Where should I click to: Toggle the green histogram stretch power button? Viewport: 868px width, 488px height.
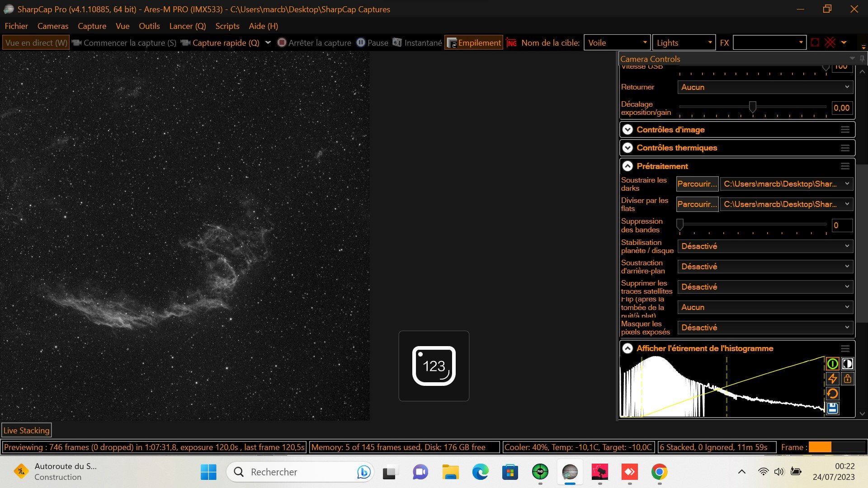[832, 364]
